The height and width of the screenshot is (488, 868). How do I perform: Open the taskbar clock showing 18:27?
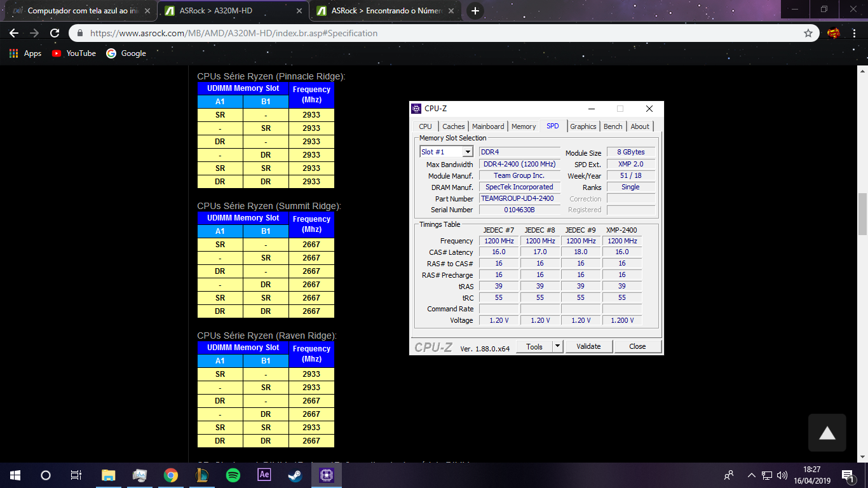click(x=811, y=475)
